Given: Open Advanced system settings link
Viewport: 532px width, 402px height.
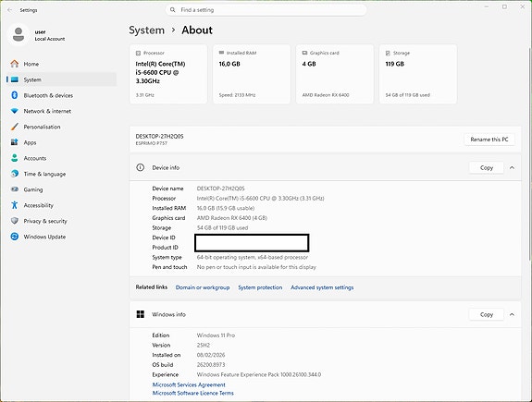Looking at the screenshot, I should (x=322, y=287).
